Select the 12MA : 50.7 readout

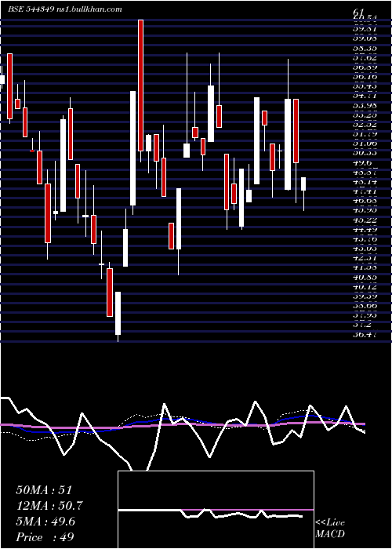pos(49,506)
